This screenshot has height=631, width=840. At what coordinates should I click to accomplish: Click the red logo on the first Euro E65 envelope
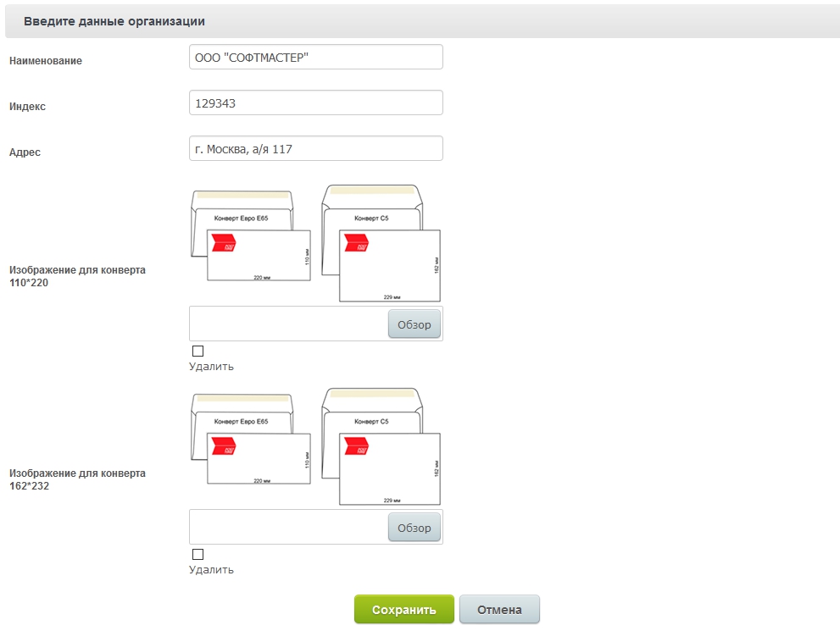coord(224,244)
